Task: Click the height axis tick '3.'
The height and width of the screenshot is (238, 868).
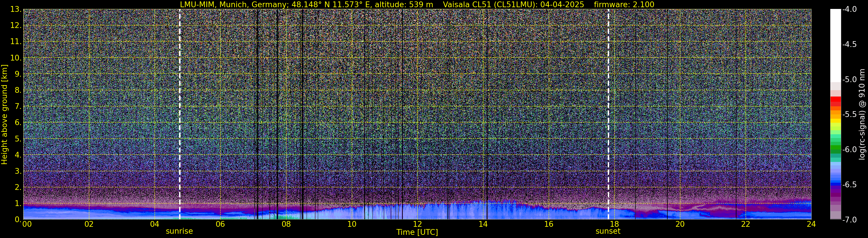Action: click(18, 171)
